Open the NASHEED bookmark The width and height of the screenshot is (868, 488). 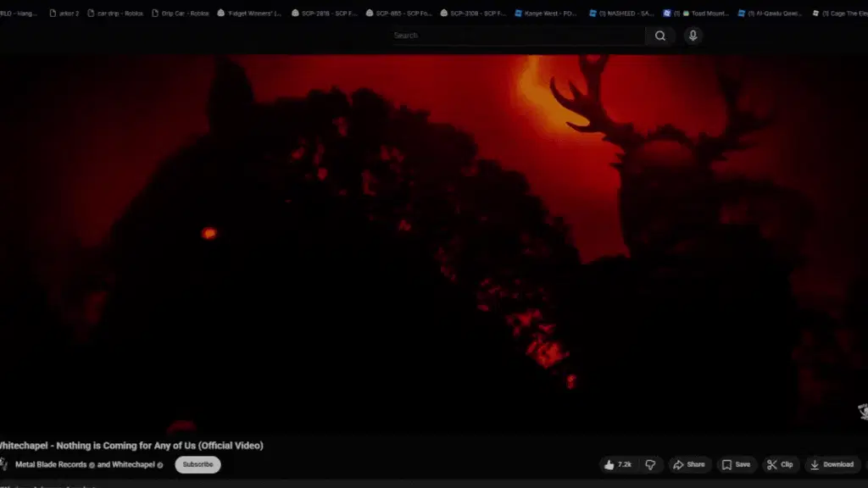[x=621, y=14]
